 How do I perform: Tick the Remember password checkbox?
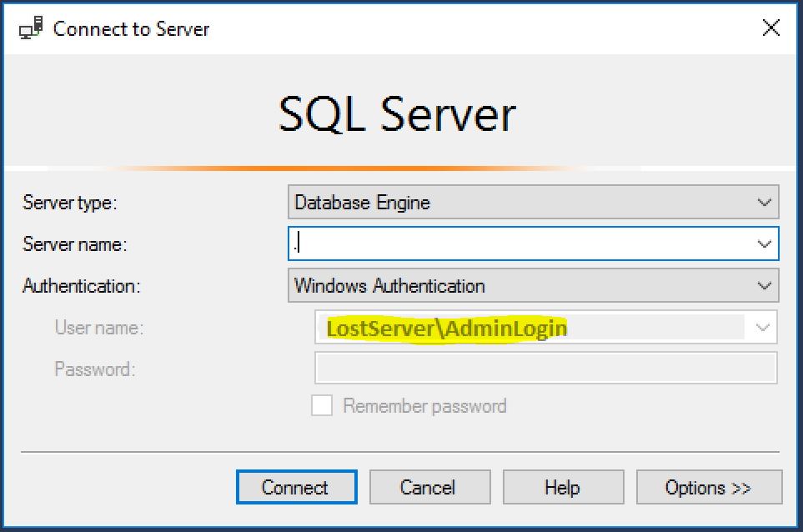point(322,406)
